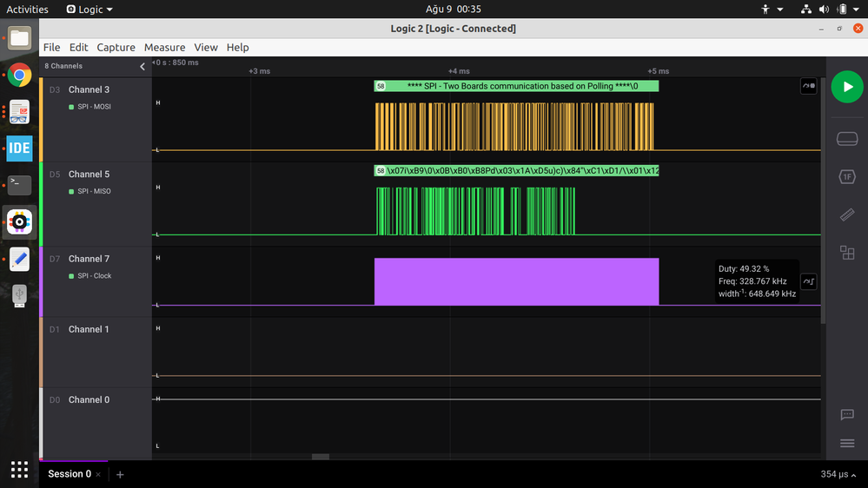Select Channel 0 label
The width and height of the screenshot is (868, 488).
pyautogui.click(x=89, y=399)
